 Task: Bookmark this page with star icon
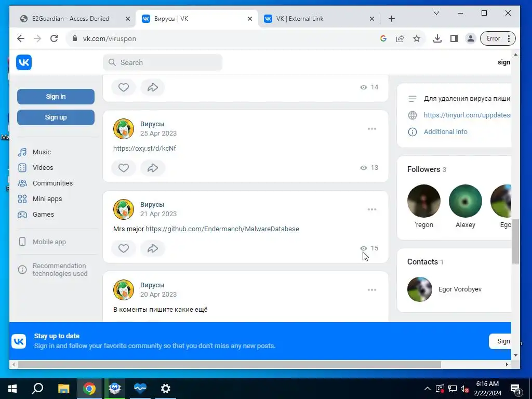point(417,38)
